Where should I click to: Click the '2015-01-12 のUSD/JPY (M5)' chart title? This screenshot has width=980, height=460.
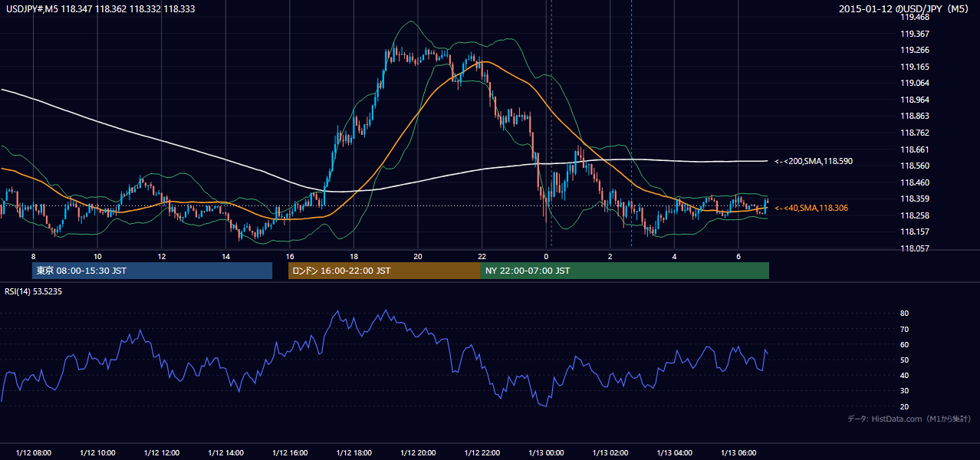click(905, 8)
